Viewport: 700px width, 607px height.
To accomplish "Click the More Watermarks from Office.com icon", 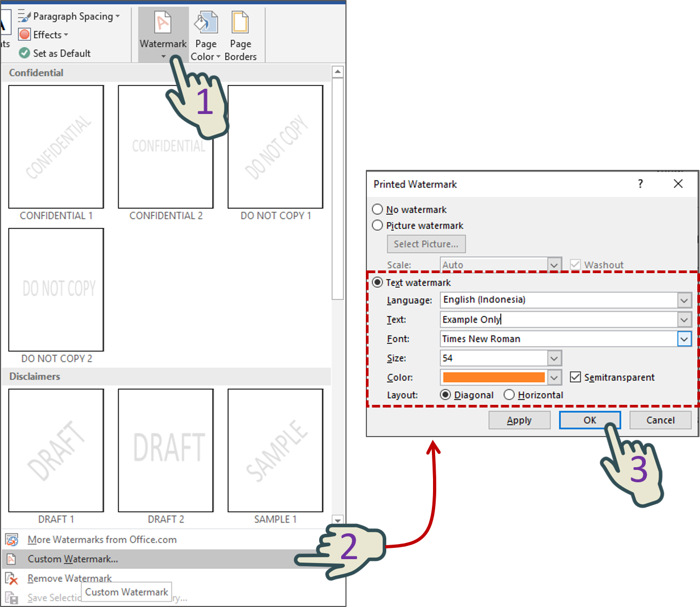I will [12, 539].
